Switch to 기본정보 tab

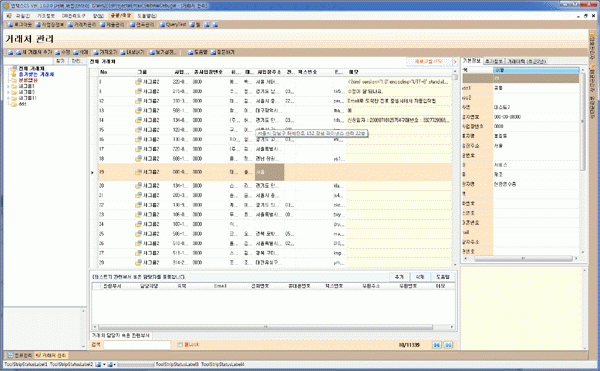(472, 61)
